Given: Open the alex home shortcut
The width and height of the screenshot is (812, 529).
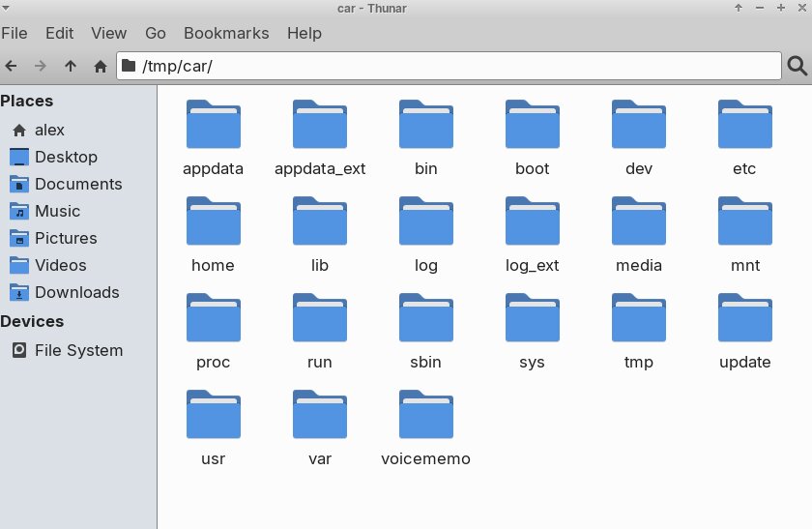Looking at the screenshot, I should (49, 130).
